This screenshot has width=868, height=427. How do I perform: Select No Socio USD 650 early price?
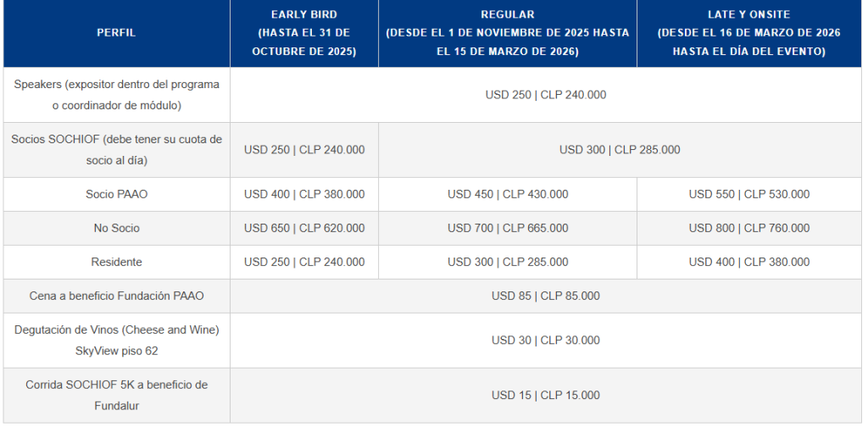(x=304, y=228)
